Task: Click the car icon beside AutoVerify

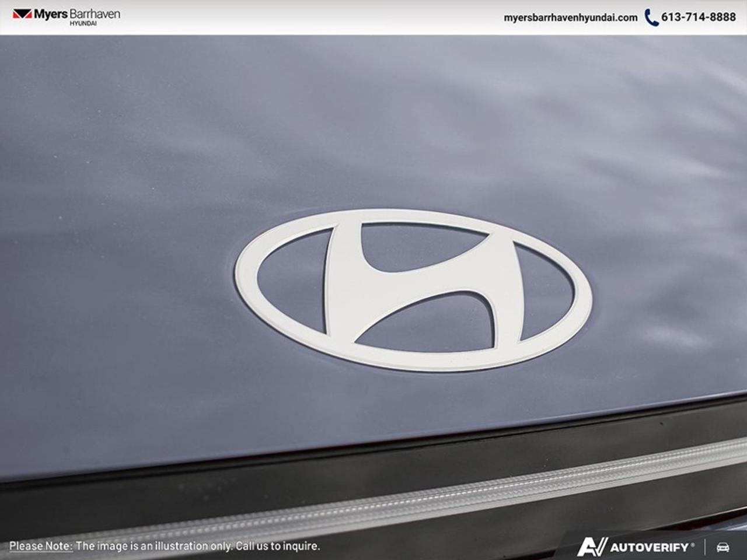Action: point(723,547)
